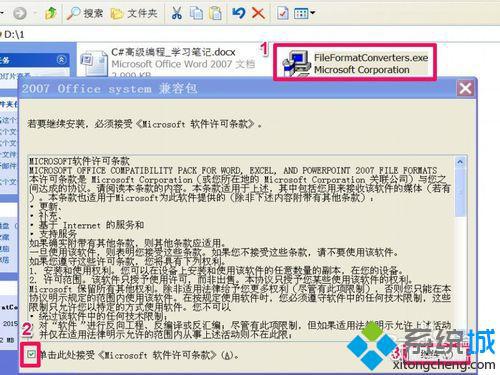The image size is (500, 375).
Task: Click the Paste clipboard icon
Action: [x=215, y=13]
